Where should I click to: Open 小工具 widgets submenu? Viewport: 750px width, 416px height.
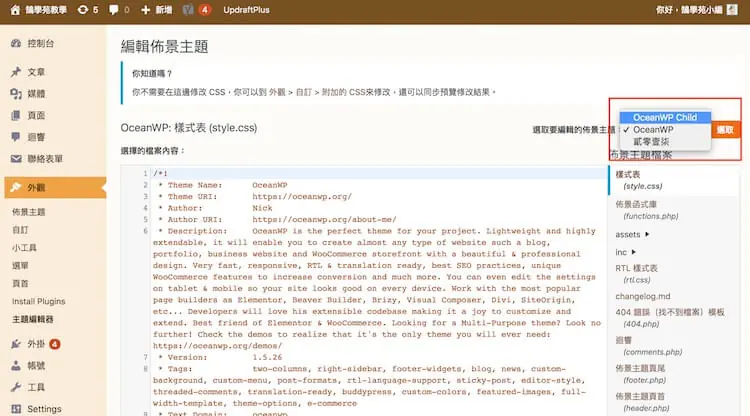click(24, 248)
